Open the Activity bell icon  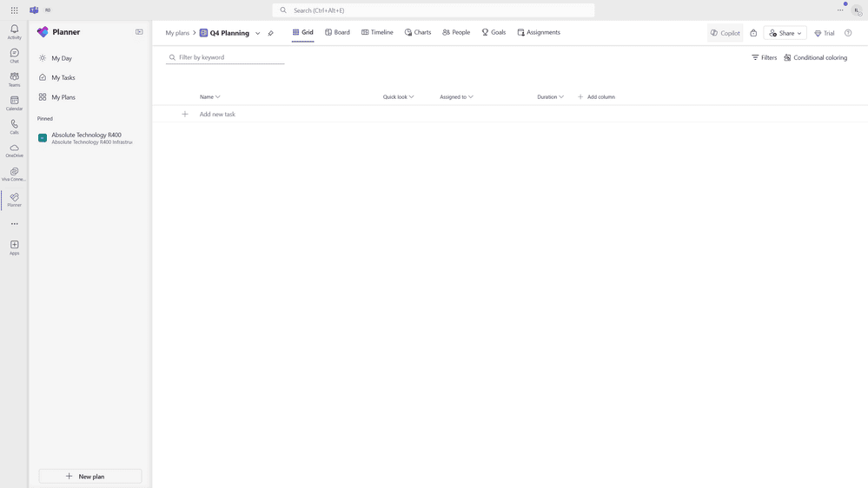15,31
